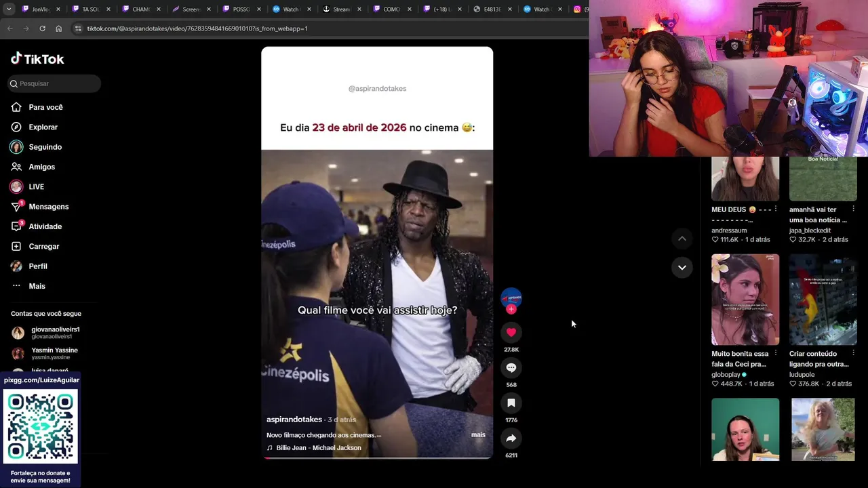The height and width of the screenshot is (488, 868).
Task: Open the giovanaoliveirs1 followed account
Action: coord(46,332)
